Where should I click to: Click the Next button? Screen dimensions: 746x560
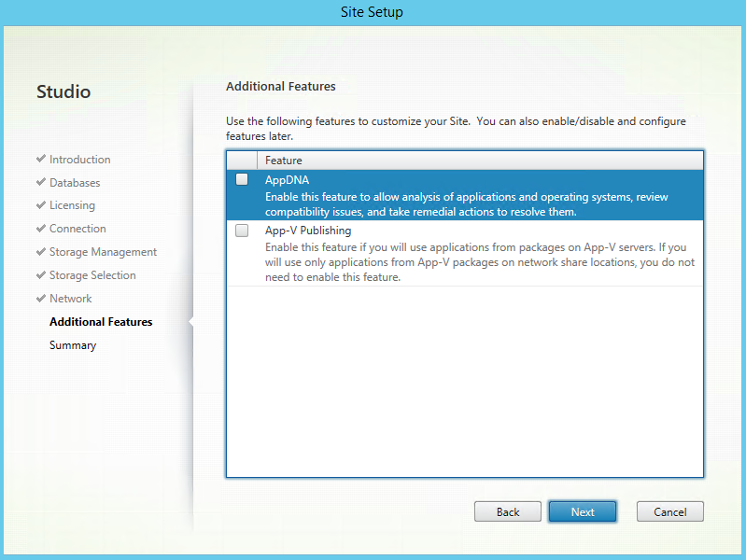pyautogui.click(x=583, y=511)
